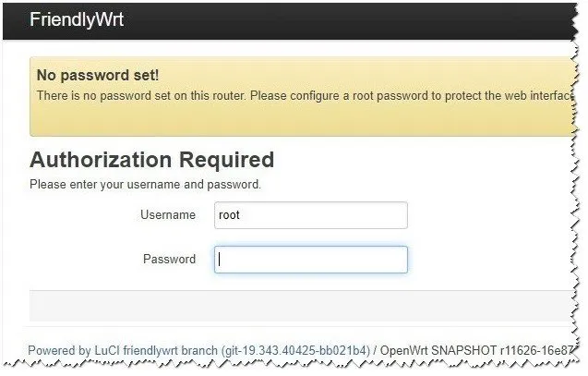Click the FriendlyWrt brand link
Viewport: 588px width, 376px height.
77,20
